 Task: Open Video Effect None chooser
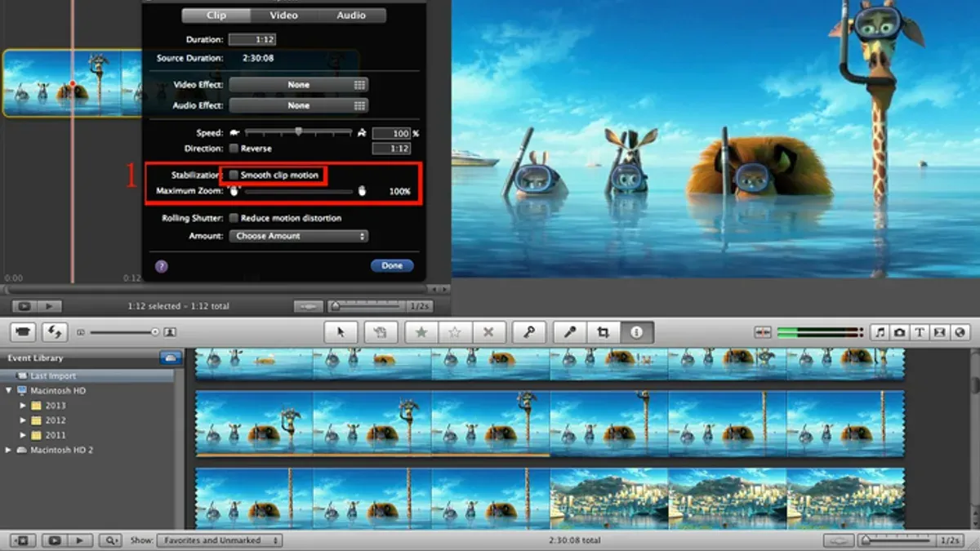click(x=299, y=85)
